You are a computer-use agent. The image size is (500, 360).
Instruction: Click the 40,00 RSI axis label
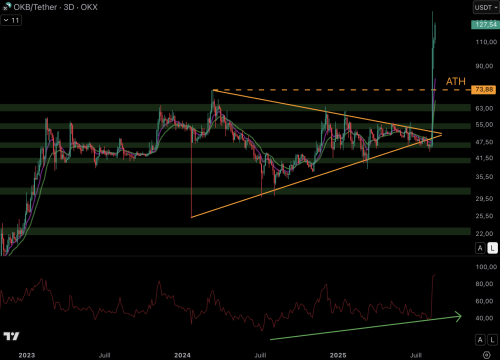point(485,318)
